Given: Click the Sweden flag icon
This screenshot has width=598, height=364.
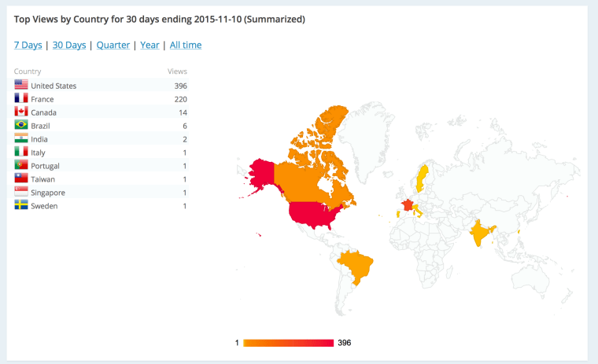Looking at the screenshot, I should [21, 205].
